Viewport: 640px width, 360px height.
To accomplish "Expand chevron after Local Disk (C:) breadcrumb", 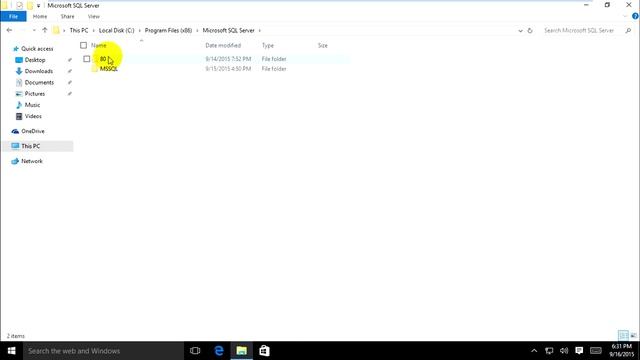I will coord(139,31).
